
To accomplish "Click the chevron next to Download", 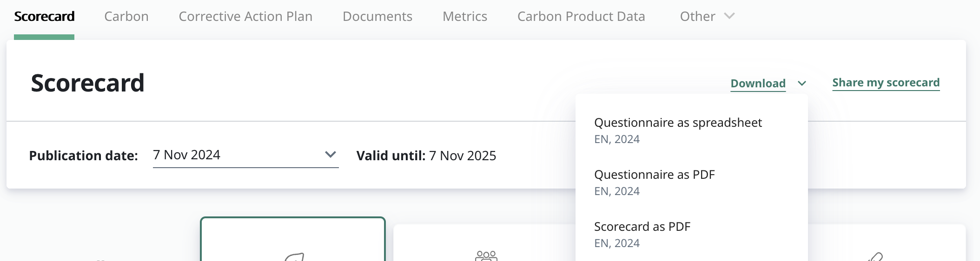I will pos(802,84).
